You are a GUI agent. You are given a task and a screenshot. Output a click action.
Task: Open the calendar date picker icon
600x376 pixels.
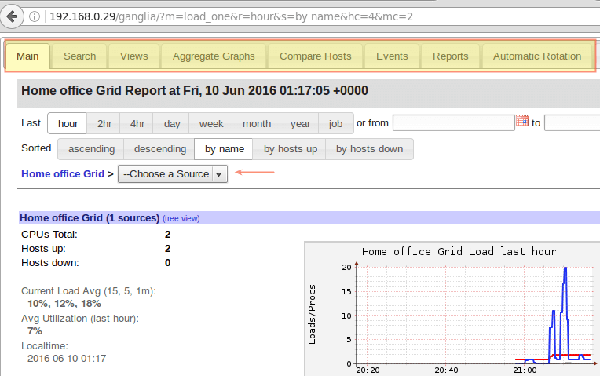click(x=522, y=121)
